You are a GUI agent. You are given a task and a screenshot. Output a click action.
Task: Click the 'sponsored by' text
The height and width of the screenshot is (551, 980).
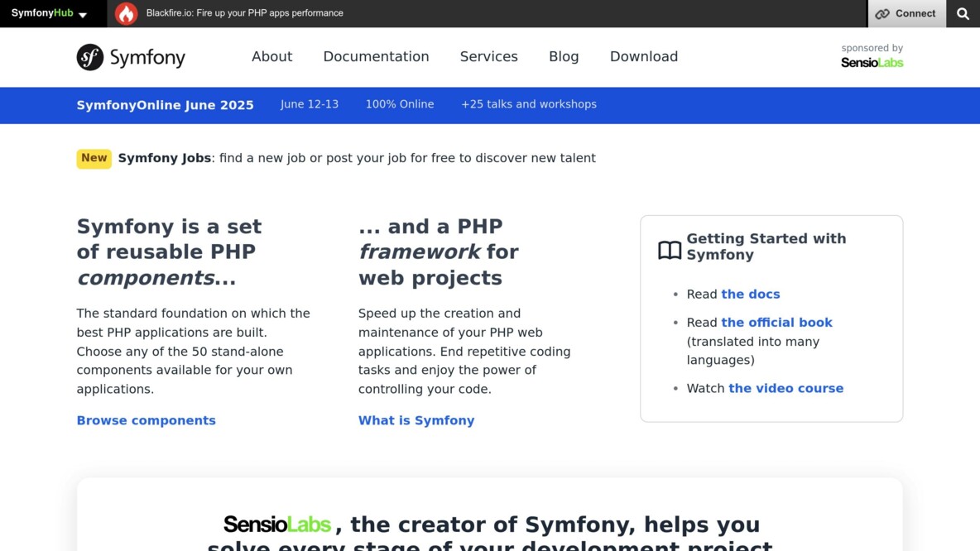872,48
